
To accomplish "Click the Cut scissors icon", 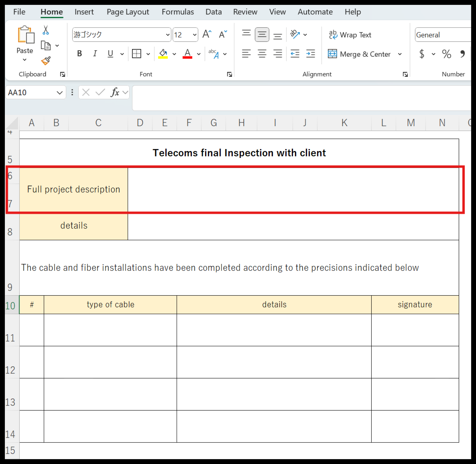I will [x=46, y=30].
